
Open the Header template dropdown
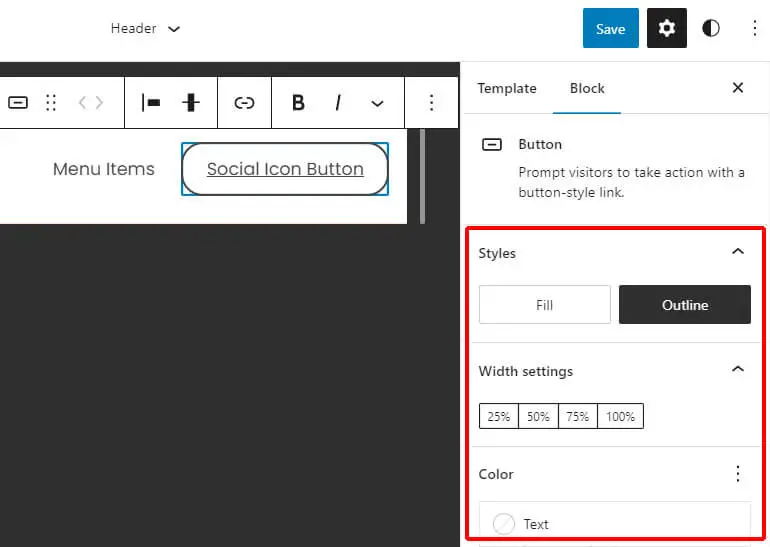(145, 28)
